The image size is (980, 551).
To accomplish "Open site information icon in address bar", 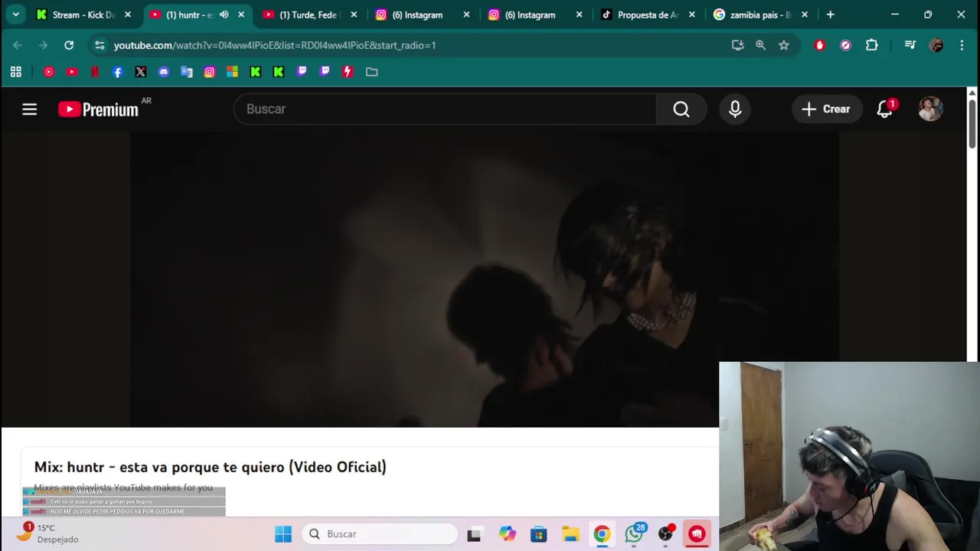I will (x=100, y=45).
